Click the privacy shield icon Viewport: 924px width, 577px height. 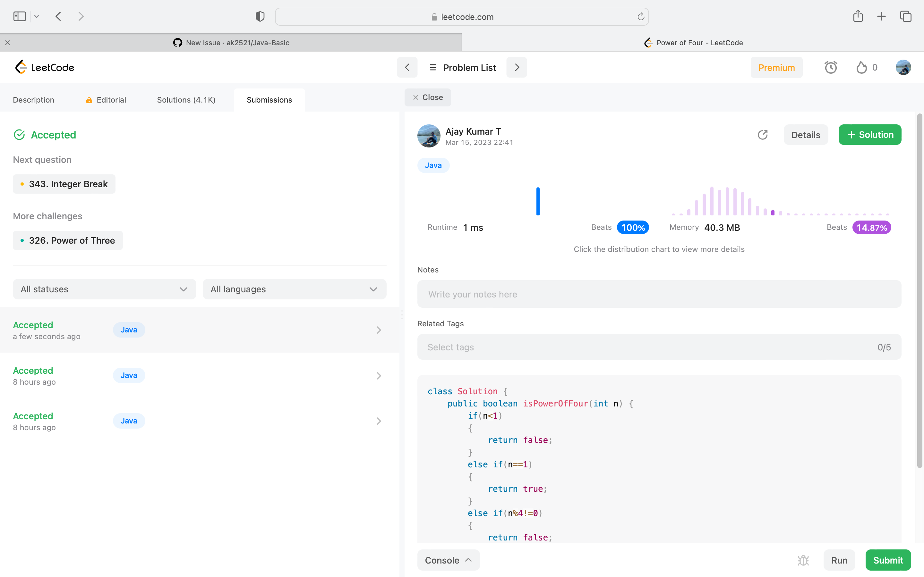coord(260,16)
